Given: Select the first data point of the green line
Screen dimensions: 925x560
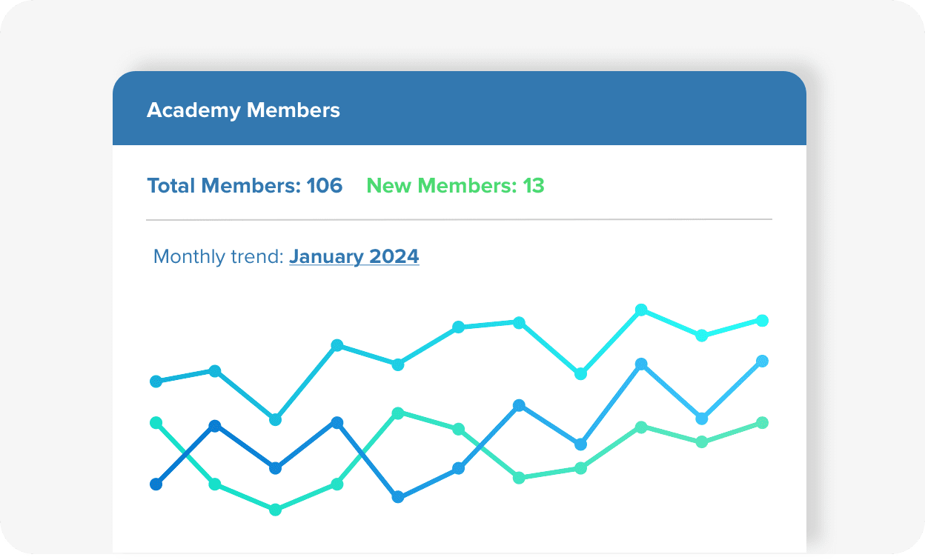Looking at the screenshot, I should pos(156,423).
